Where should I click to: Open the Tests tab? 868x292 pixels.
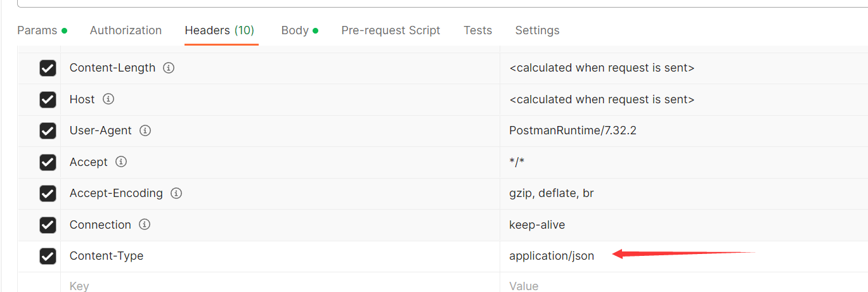477,30
